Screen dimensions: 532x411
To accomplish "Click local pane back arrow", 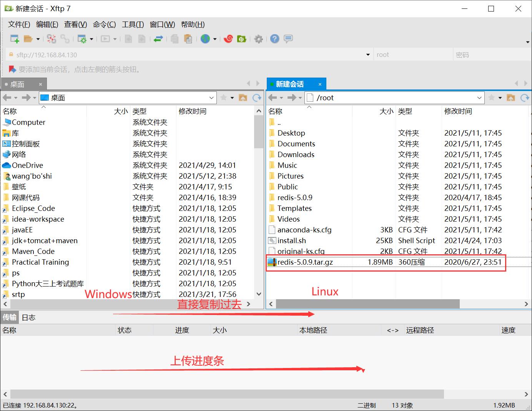I will point(7,98).
